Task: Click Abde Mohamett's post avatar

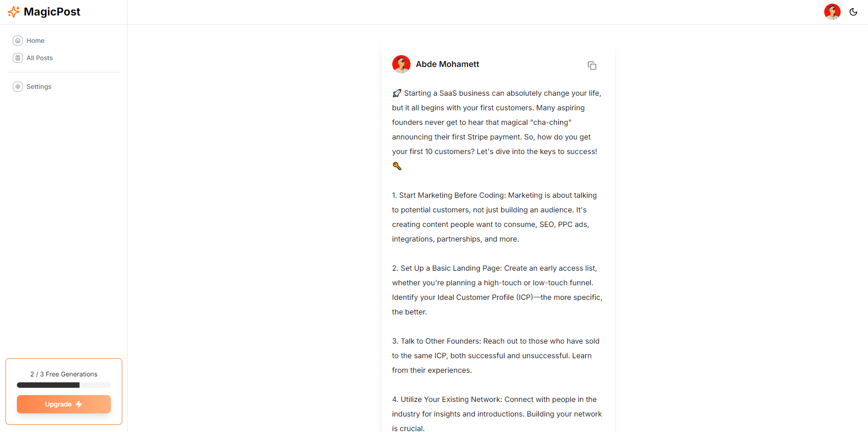Action: (401, 64)
